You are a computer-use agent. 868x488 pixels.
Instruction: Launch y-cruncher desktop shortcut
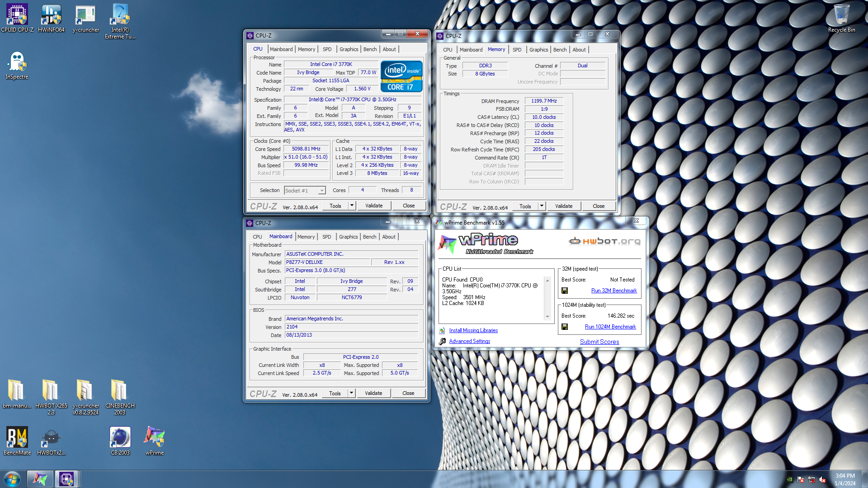pos(85,19)
